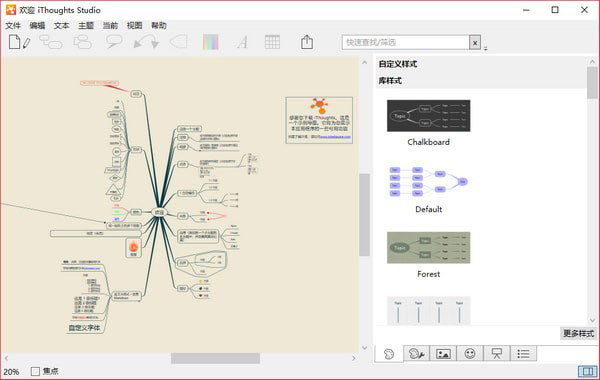Screen dimensions: 600x380
Task: Switch to the palette with wrench tab
Action: [x=416, y=354]
